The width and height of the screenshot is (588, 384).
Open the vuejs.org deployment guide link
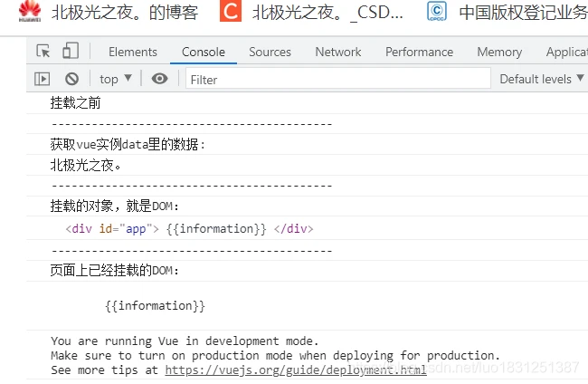[296, 370]
